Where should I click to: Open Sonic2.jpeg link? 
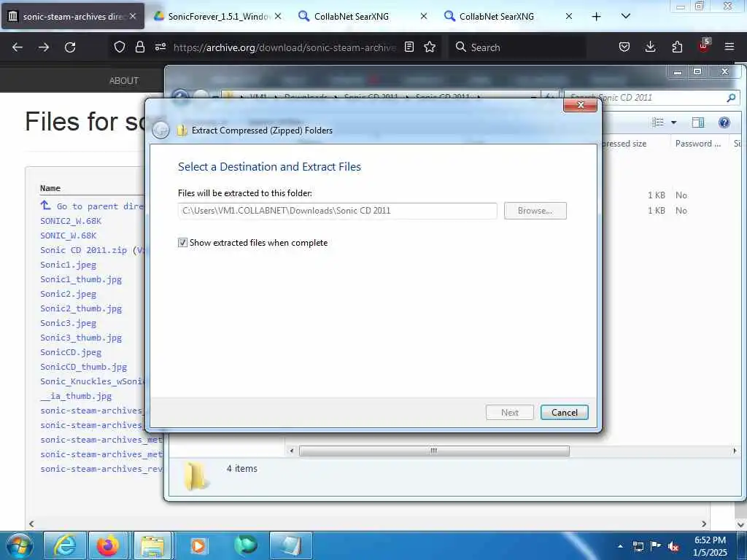68,294
